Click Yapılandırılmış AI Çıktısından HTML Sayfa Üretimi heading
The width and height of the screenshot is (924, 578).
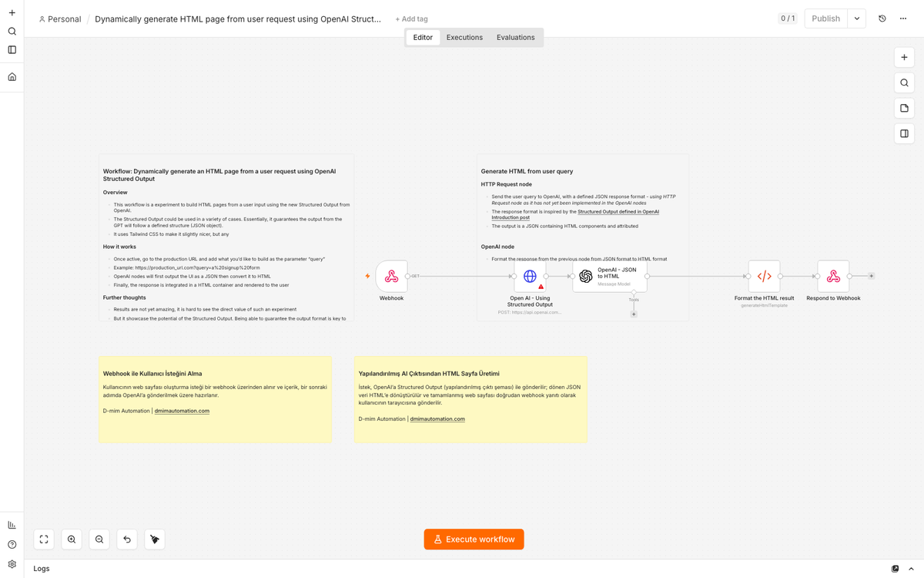(x=429, y=374)
